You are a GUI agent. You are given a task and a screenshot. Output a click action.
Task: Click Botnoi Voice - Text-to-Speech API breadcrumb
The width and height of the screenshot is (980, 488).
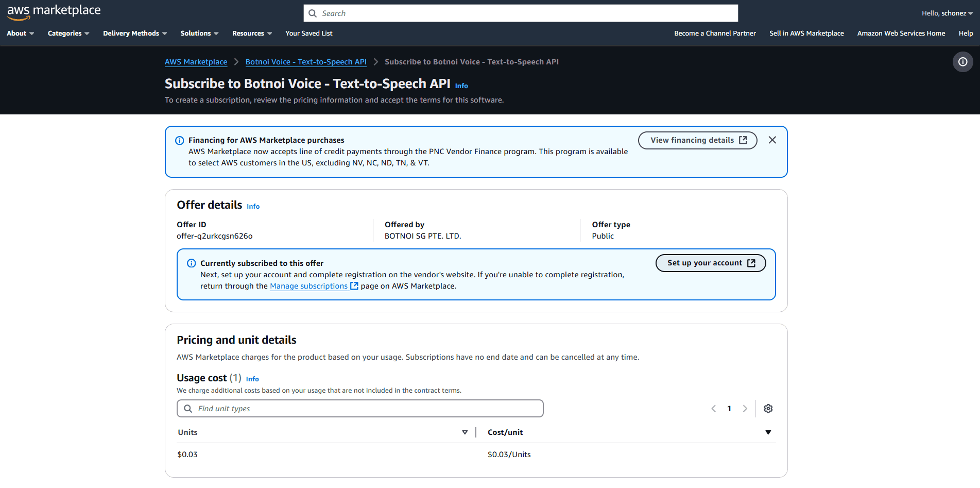[x=306, y=62]
